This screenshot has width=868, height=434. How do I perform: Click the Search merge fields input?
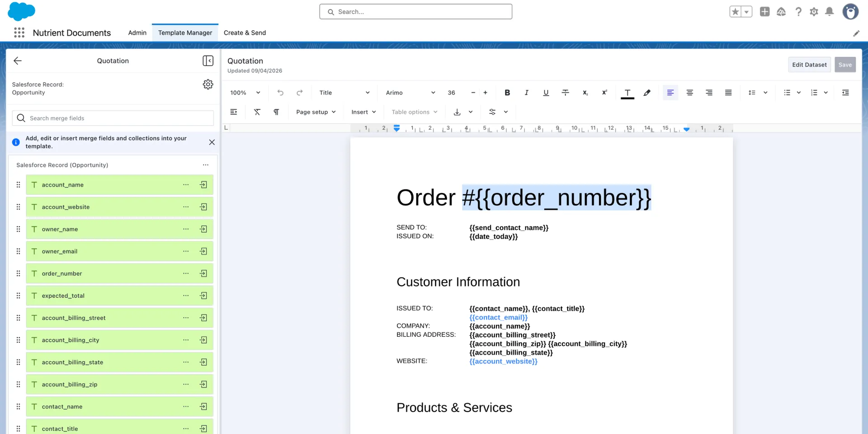113,118
